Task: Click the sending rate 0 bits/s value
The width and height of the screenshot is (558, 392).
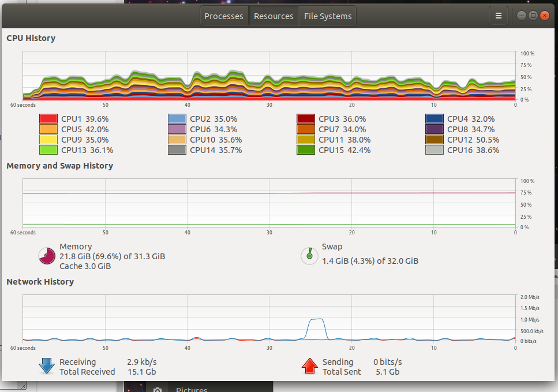Action: [x=387, y=362]
